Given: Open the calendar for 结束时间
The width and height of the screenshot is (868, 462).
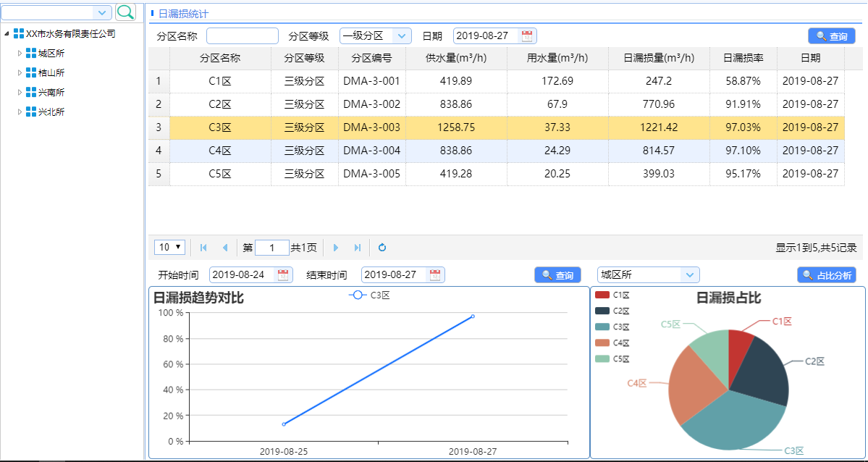Looking at the screenshot, I should (435, 274).
